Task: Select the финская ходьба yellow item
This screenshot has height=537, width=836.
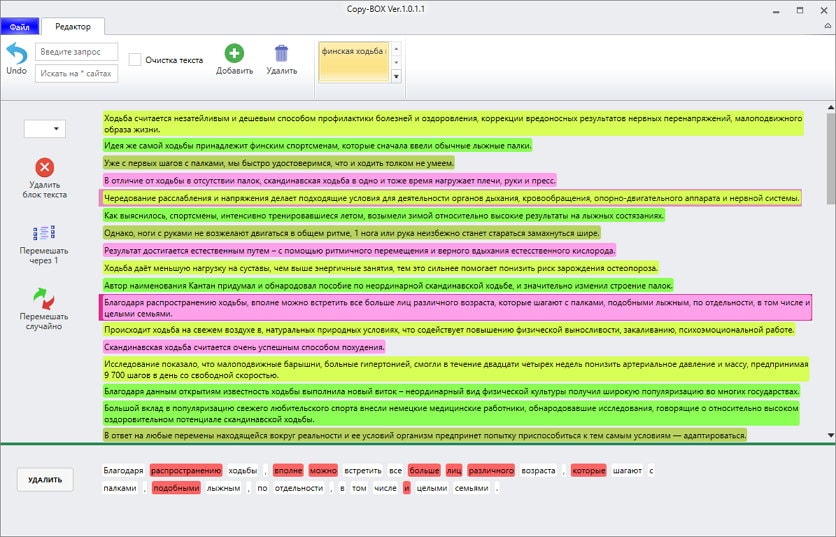Action: click(353, 50)
